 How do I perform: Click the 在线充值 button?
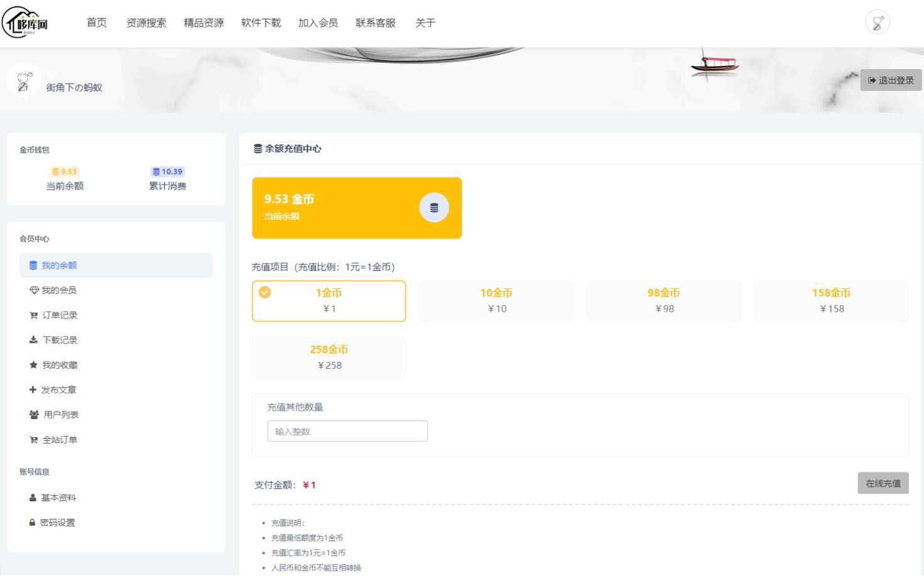coord(883,483)
